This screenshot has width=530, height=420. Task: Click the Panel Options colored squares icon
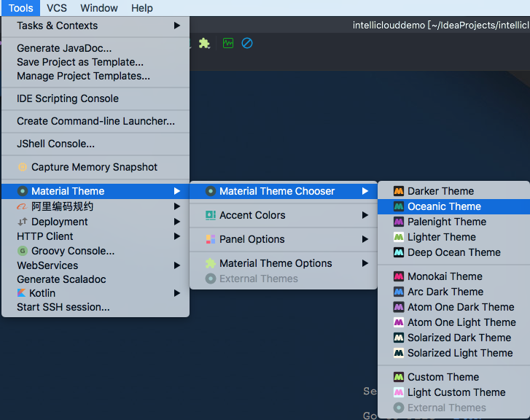point(210,239)
